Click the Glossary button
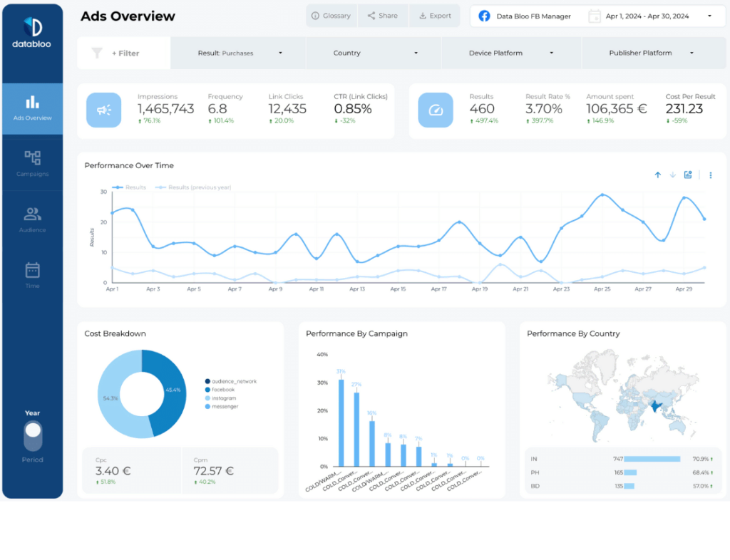The width and height of the screenshot is (730, 560). click(331, 16)
